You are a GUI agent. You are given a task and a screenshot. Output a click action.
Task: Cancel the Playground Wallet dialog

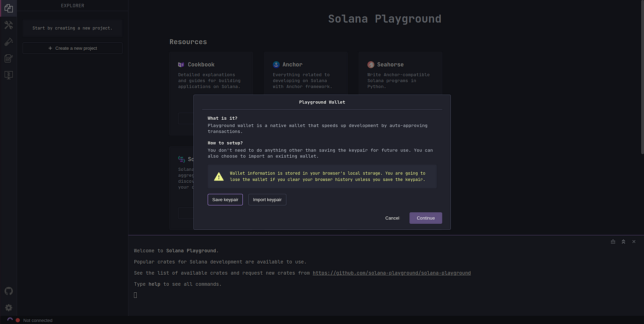click(392, 218)
